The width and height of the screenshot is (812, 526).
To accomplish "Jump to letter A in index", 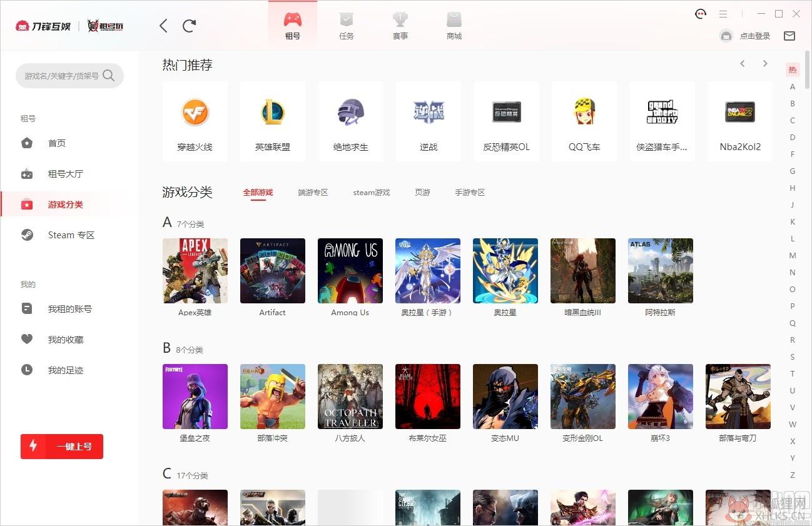I will coord(793,87).
